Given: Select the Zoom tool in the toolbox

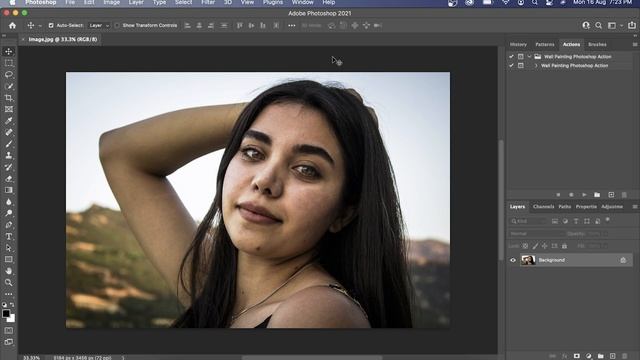Looking at the screenshot, I should [9, 282].
